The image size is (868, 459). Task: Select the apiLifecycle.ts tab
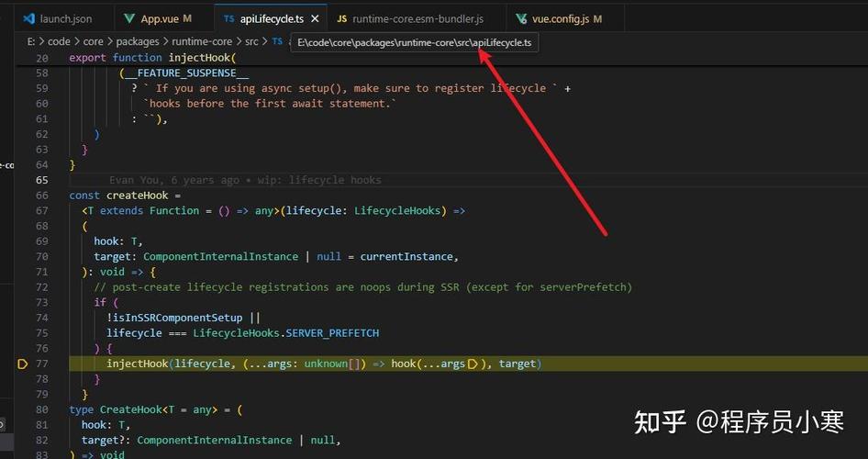click(272, 19)
